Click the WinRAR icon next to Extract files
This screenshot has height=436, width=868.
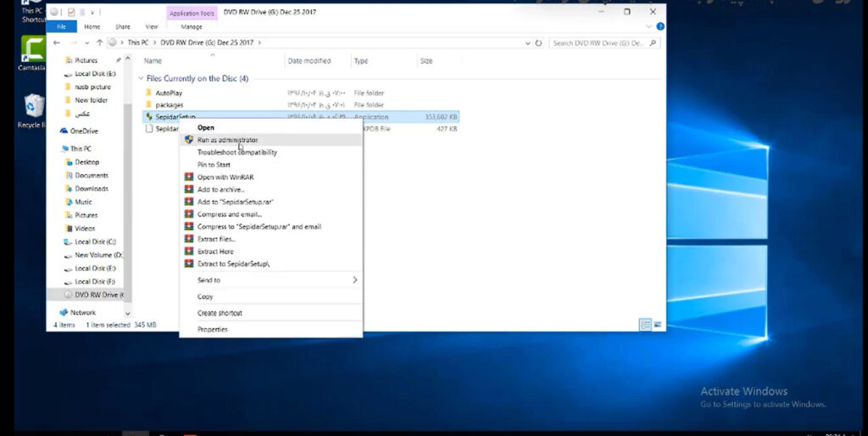pos(189,238)
